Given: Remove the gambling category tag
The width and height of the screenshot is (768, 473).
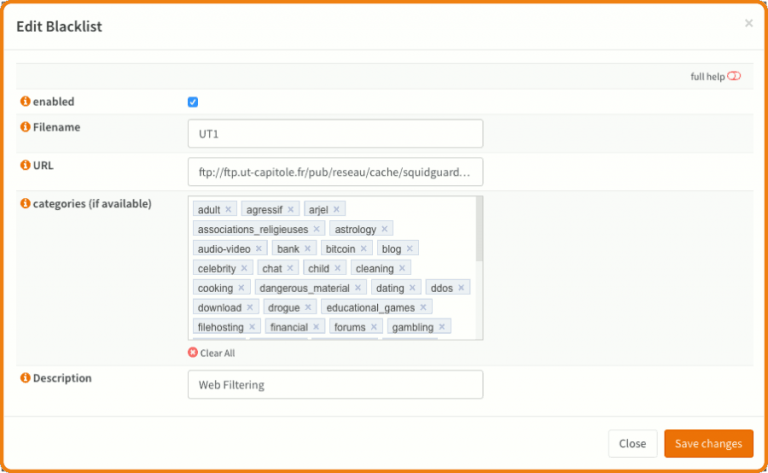Looking at the screenshot, I should [442, 327].
